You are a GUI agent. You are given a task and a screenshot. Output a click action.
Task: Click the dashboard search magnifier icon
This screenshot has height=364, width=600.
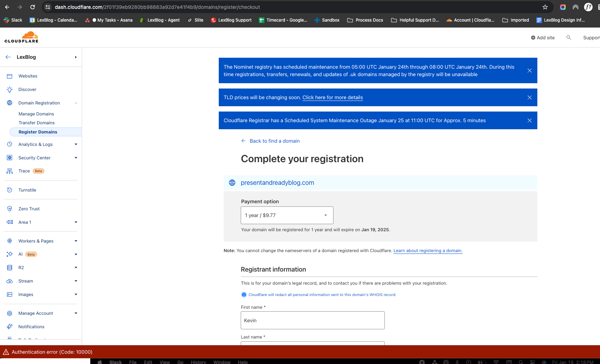point(569,38)
